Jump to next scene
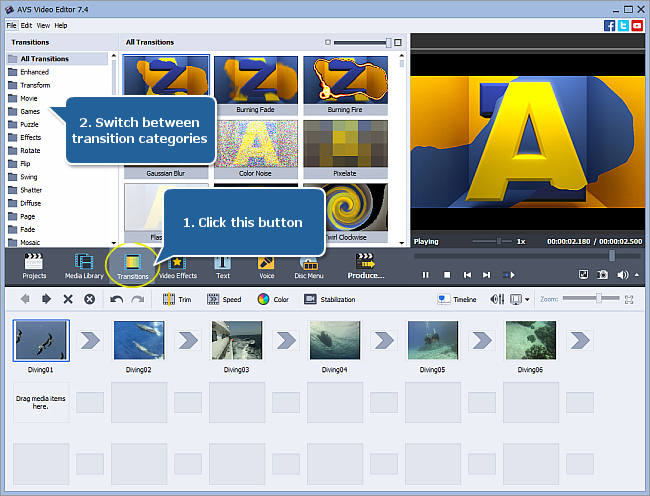The image size is (650, 496). (509, 275)
